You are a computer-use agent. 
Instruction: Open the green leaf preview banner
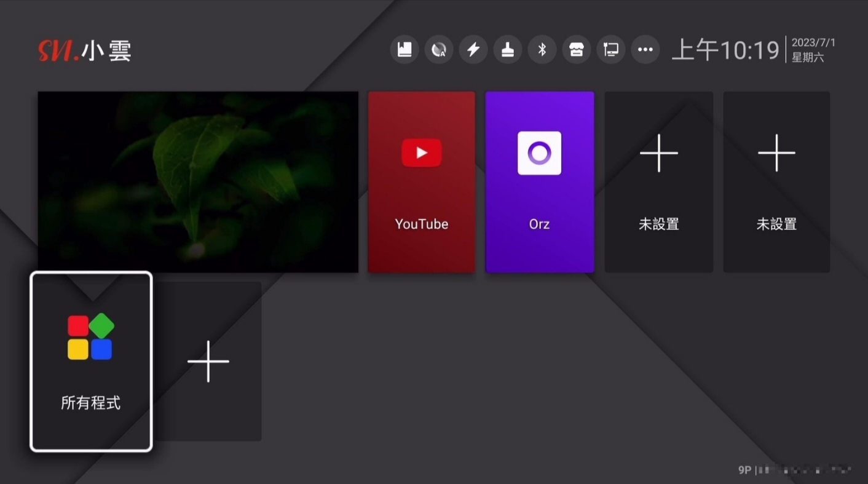click(x=198, y=182)
